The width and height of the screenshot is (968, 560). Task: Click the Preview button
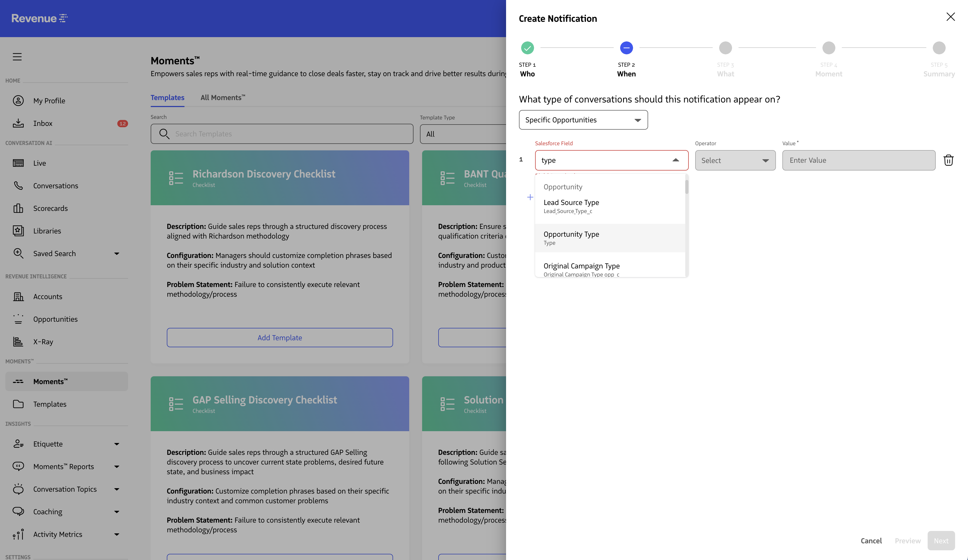pos(907,540)
